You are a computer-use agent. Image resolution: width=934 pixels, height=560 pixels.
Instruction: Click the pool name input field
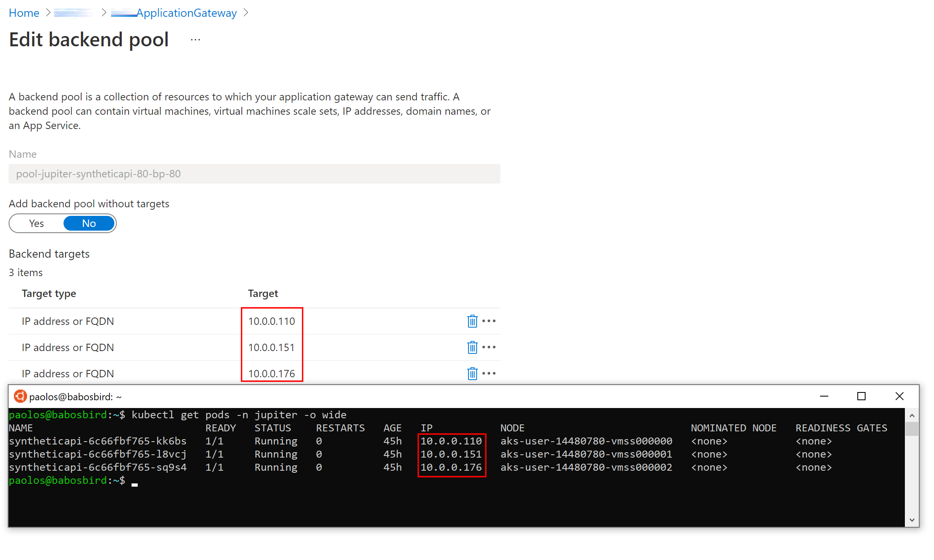coord(255,174)
